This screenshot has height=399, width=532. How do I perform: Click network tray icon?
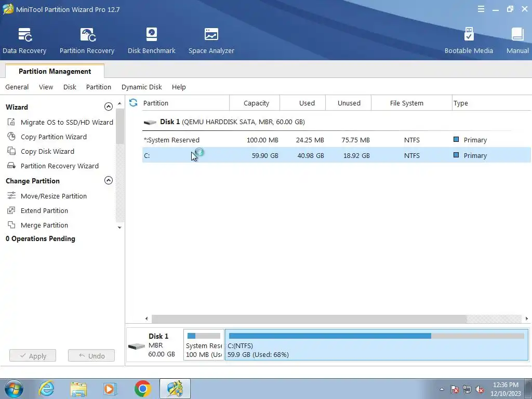coord(467,390)
